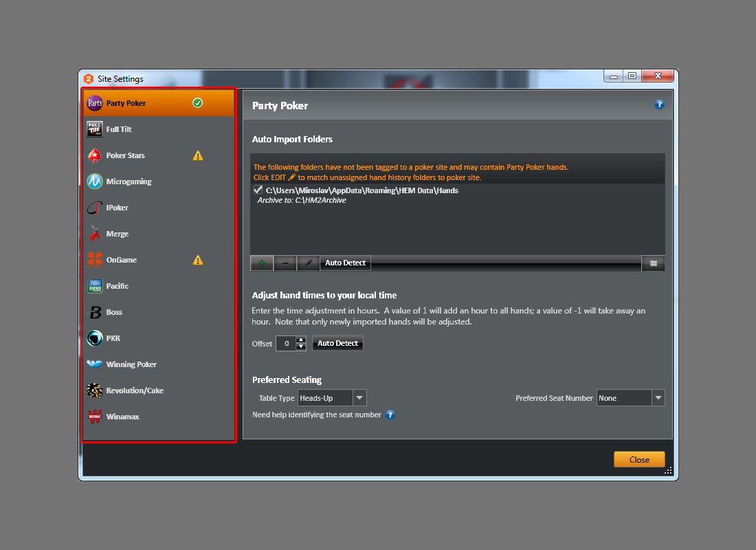Select Microgaming in the site list
Image resolution: width=756 pixels, height=550 pixels.
[129, 181]
